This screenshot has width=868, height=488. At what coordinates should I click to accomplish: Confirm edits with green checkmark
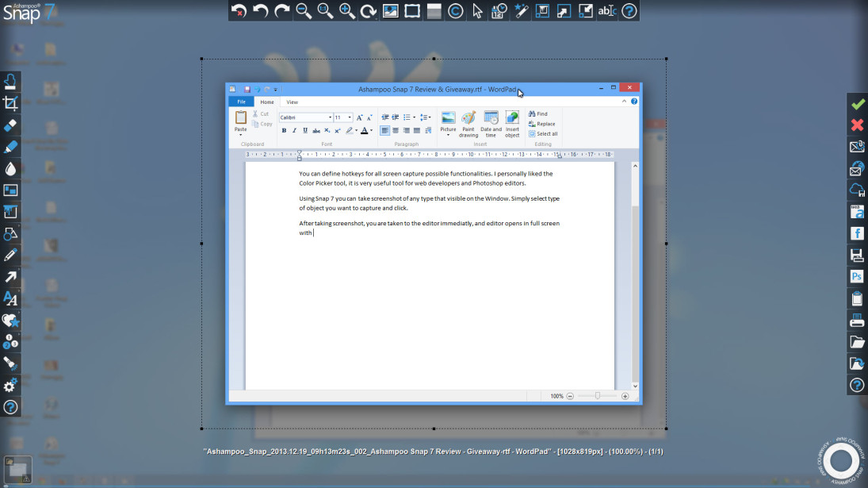click(x=858, y=104)
